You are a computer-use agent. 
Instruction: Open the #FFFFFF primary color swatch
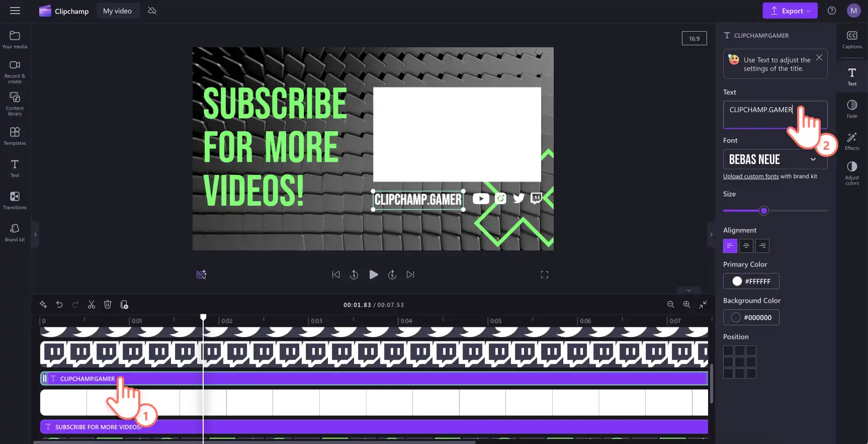(751, 281)
